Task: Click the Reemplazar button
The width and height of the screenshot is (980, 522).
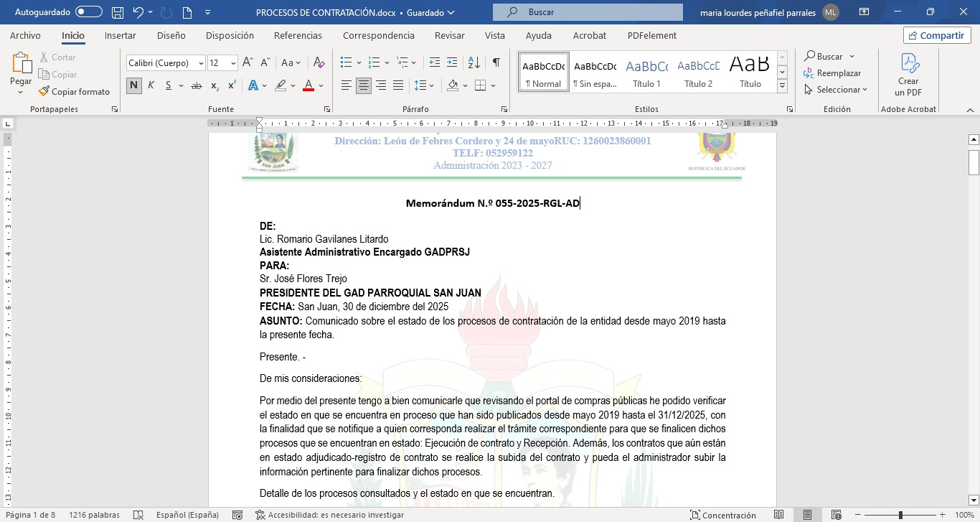Action: click(832, 73)
